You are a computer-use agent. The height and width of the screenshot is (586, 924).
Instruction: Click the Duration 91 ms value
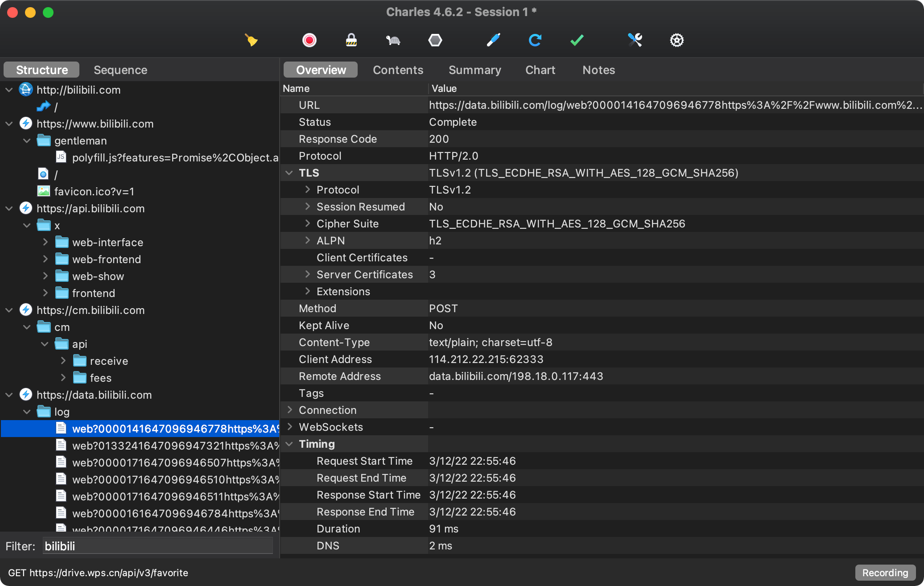pyautogui.click(x=444, y=528)
